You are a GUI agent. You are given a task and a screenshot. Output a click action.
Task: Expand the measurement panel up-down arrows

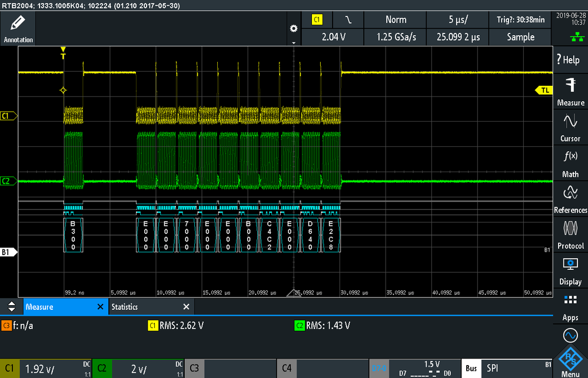pyautogui.click(x=12, y=306)
